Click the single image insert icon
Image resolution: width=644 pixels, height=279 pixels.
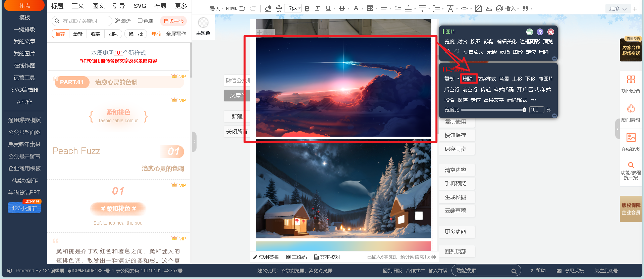click(489, 8)
